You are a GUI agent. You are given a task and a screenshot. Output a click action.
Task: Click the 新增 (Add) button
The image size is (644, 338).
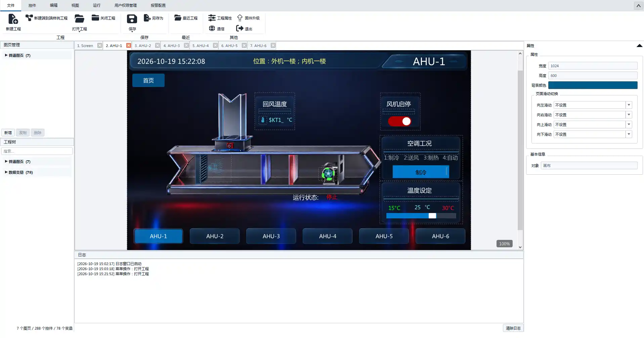click(x=8, y=133)
